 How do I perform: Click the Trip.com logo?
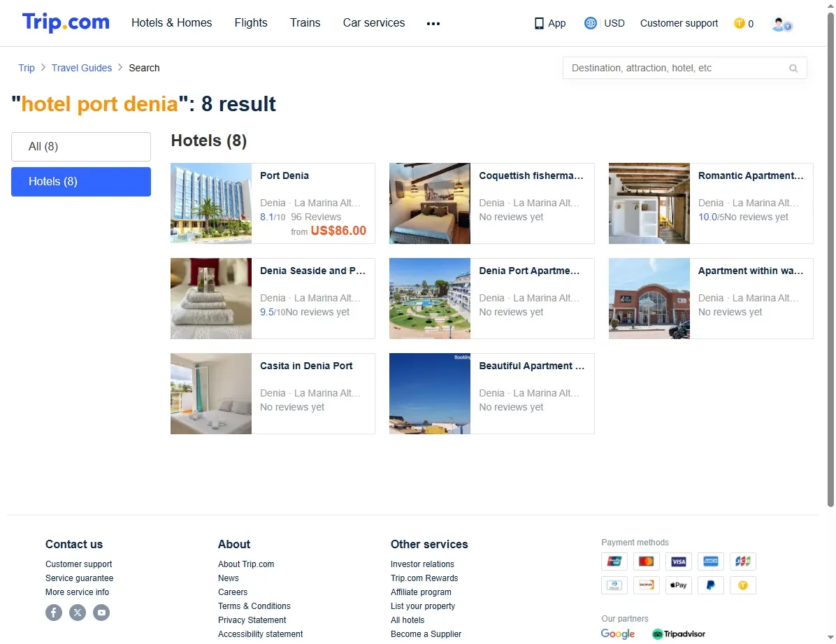[x=66, y=22]
